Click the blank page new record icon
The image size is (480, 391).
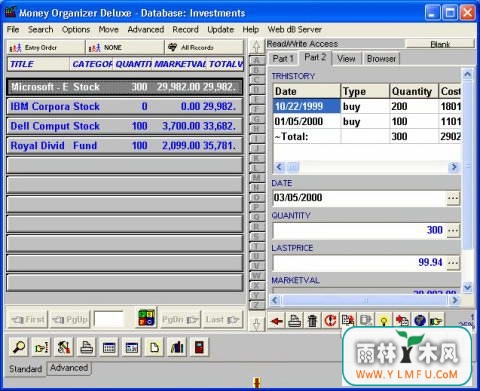pos(154,347)
